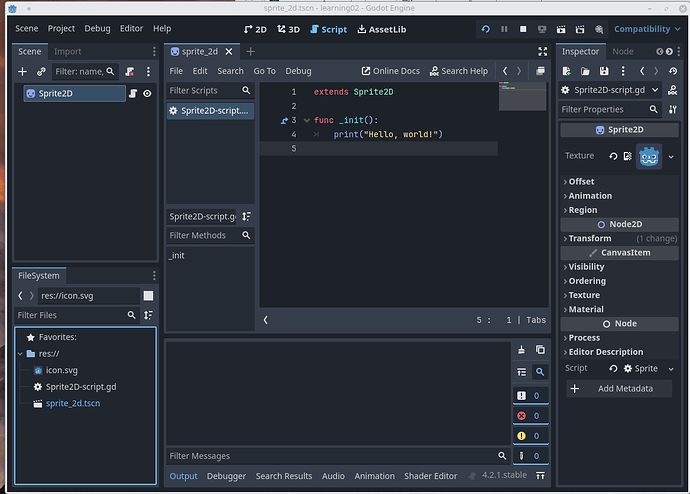This screenshot has height=494, width=690.
Task: Run the current scene clapper icon
Action: coord(561,29)
